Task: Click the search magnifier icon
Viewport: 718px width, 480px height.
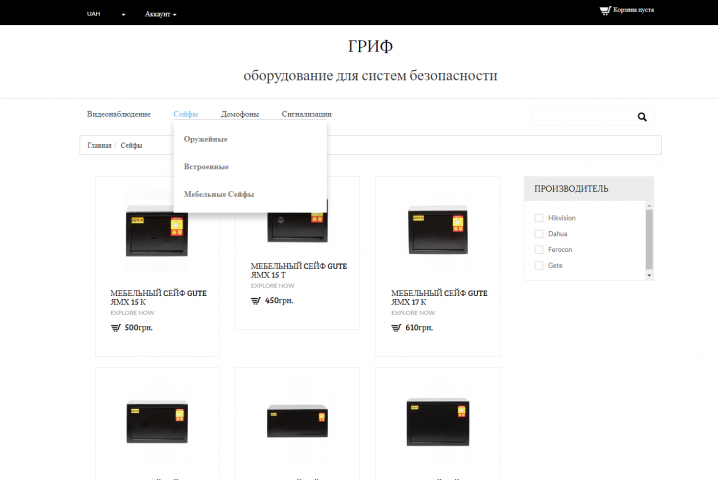Action: [x=642, y=117]
